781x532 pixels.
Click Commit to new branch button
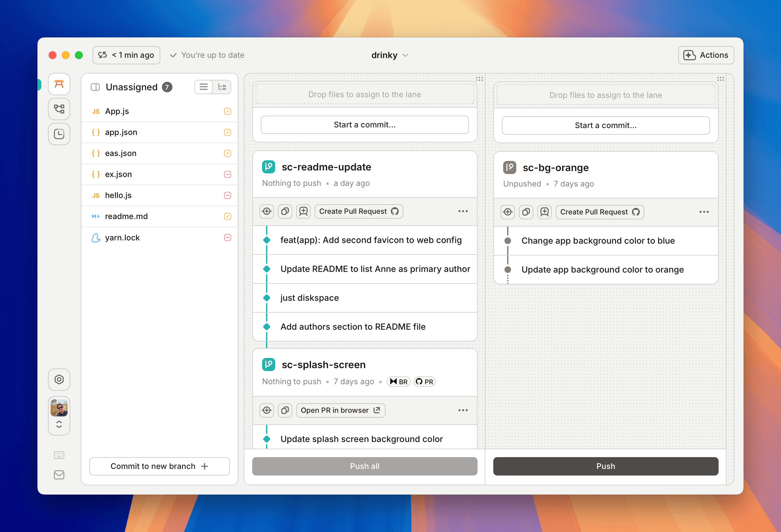[x=159, y=466]
